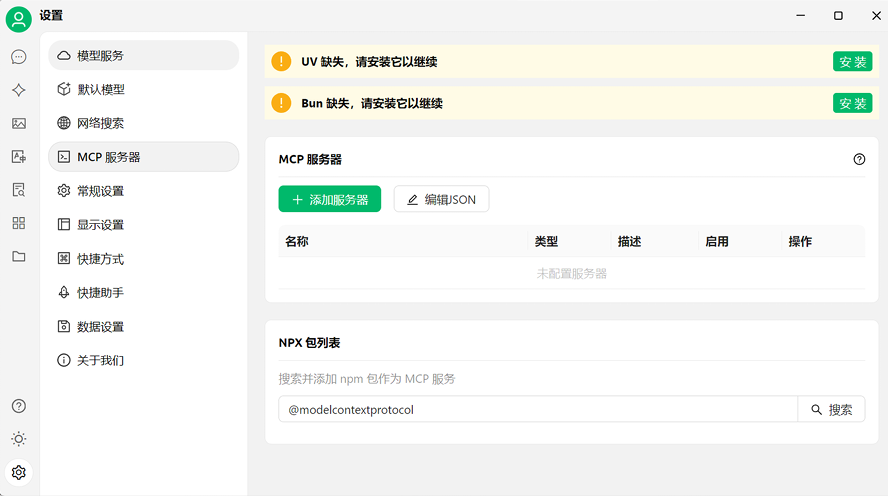
Task: Open the chat assistant sidebar icon
Action: (19, 57)
